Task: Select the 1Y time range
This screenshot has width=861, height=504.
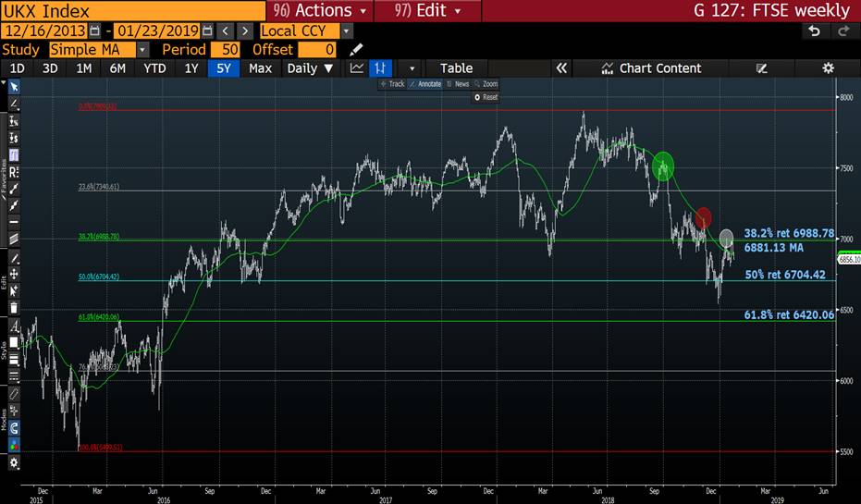Action: point(191,68)
